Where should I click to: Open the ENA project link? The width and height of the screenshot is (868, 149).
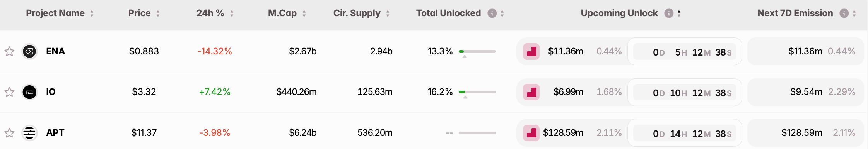point(55,51)
